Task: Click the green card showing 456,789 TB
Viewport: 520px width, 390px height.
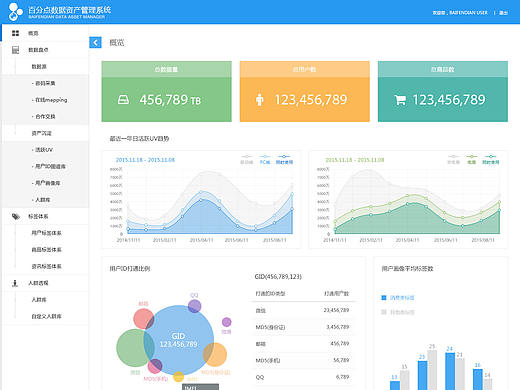Action: click(x=167, y=91)
